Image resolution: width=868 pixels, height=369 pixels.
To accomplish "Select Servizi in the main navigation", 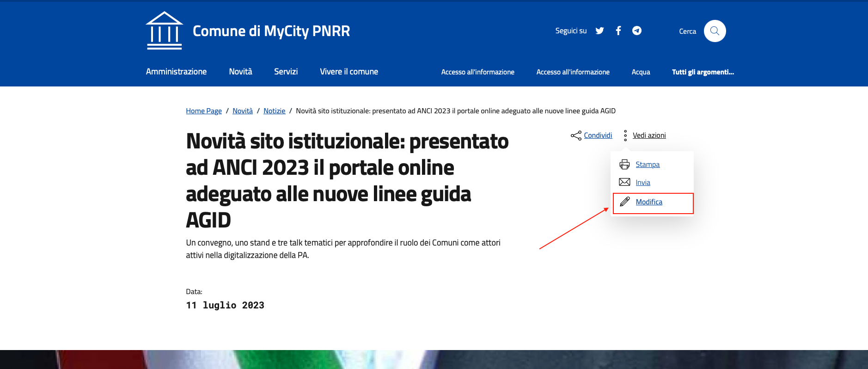I will pos(286,72).
